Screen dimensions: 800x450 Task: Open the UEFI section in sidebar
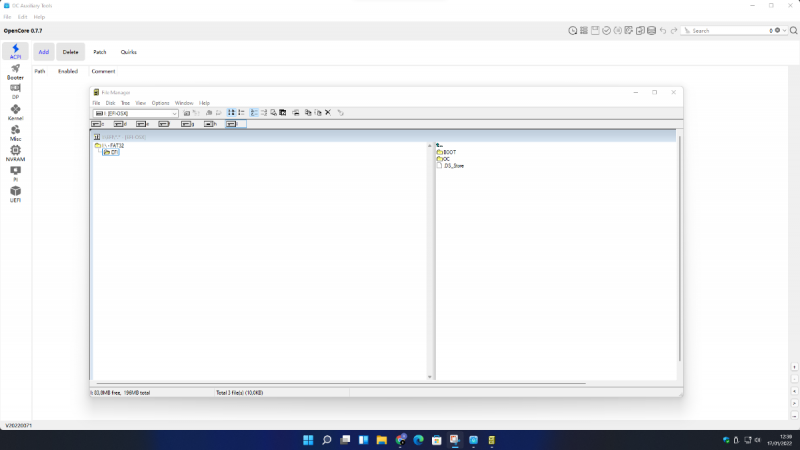[x=15, y=194]
